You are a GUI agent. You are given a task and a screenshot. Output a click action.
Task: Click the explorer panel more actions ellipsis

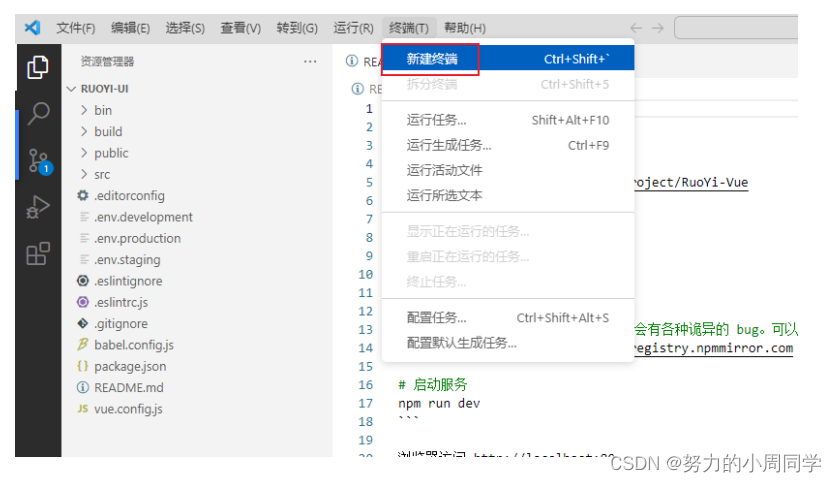click(310, 62)
